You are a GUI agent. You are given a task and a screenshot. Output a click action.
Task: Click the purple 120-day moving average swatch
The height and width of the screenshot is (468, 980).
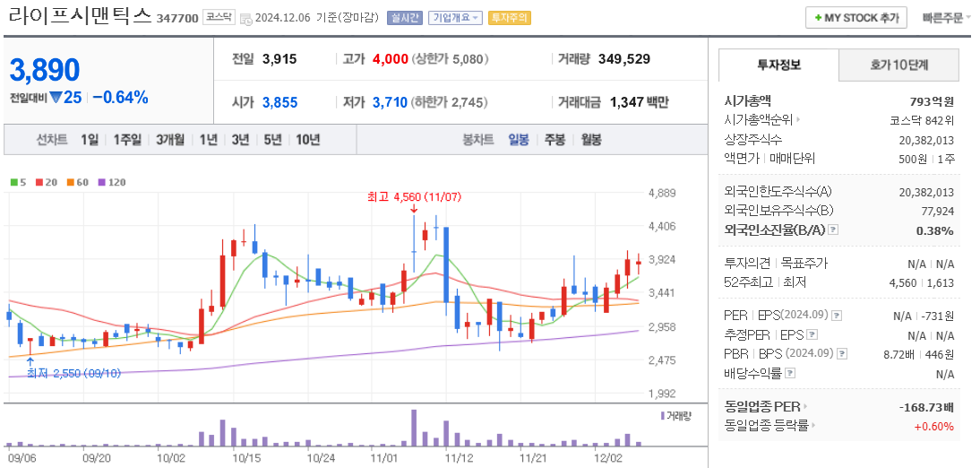[102, 183]
